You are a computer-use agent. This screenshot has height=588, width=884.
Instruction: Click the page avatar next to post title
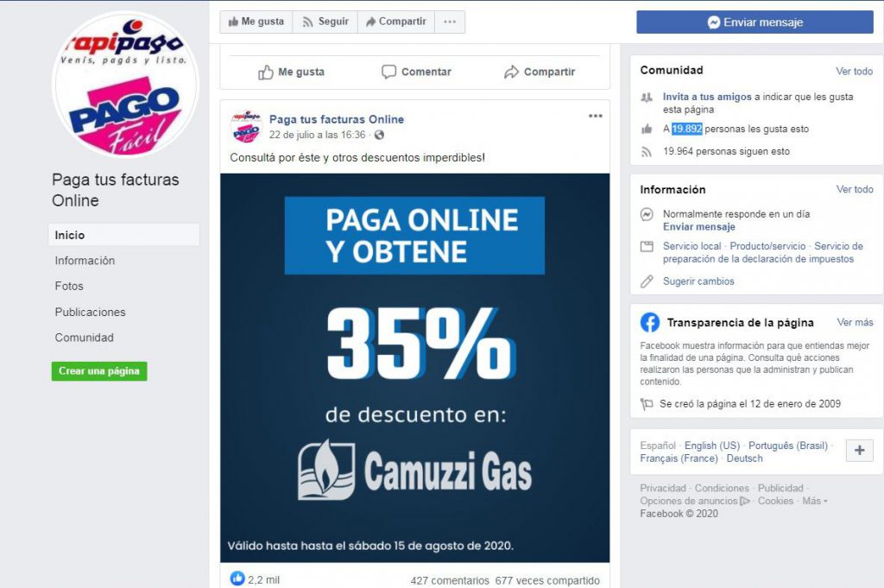pos(246,127)
